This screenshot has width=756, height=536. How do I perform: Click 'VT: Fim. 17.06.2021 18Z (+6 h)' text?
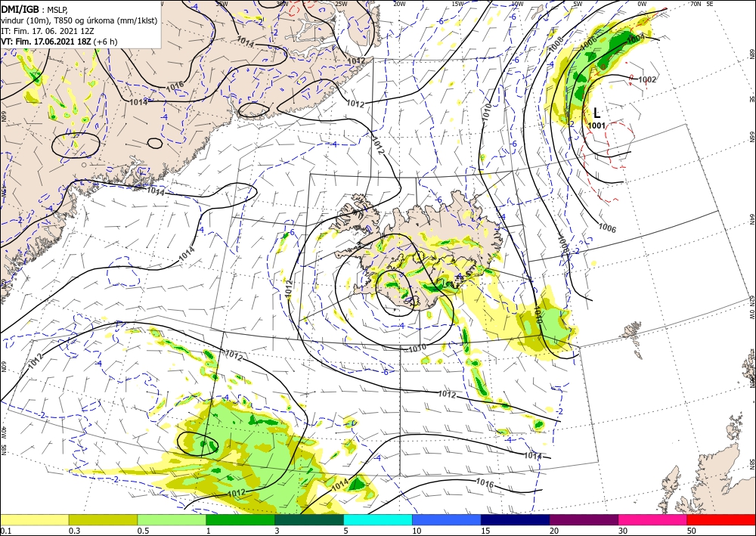tap(59, 42)
